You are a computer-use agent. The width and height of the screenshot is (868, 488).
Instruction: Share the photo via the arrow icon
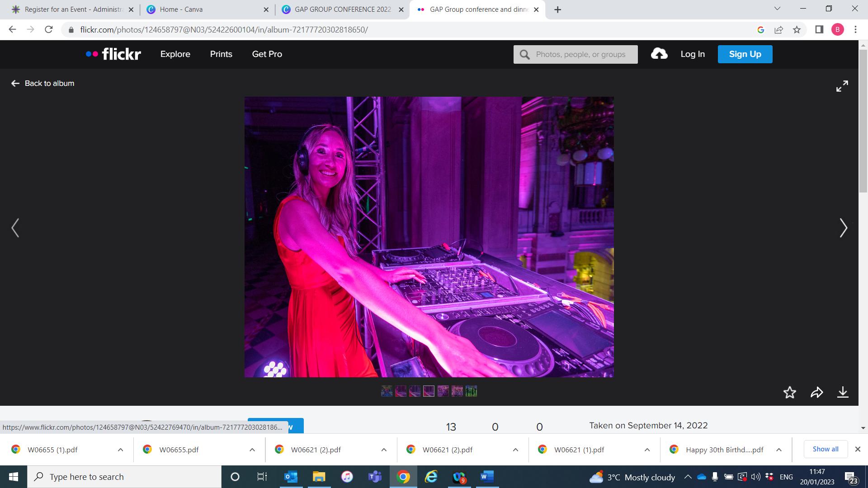816,392
